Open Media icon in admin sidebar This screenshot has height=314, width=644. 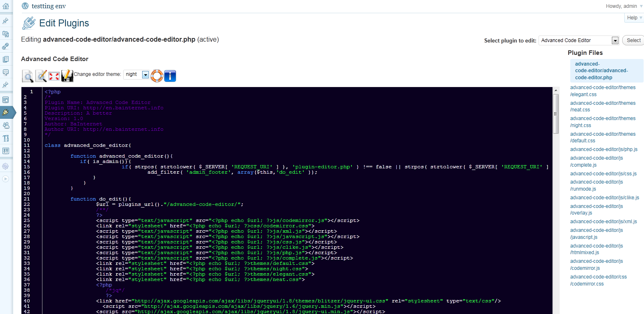6,33
